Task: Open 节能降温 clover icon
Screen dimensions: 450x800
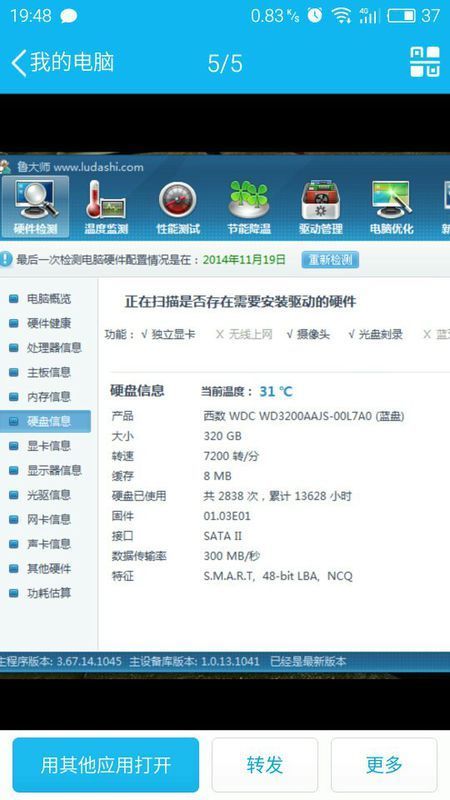Action: [x=249, y=207]
